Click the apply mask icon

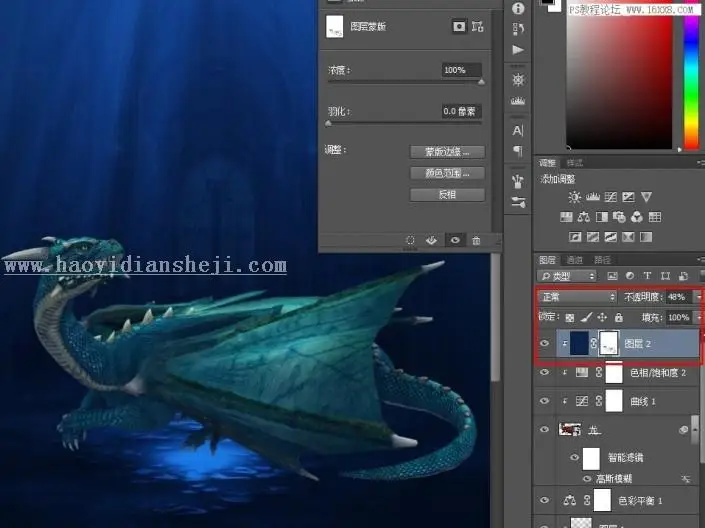(431, 241)
